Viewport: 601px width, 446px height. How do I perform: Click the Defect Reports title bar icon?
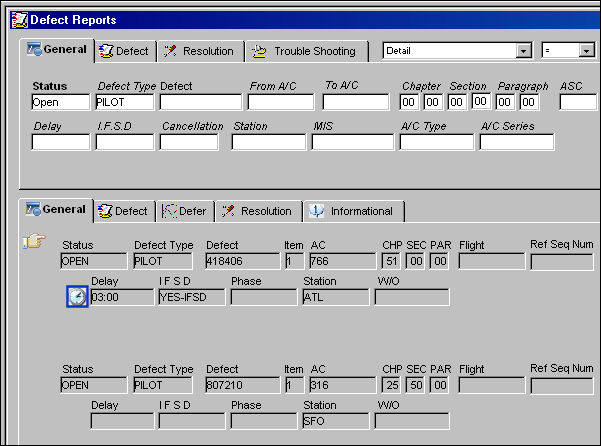point(20,20)
